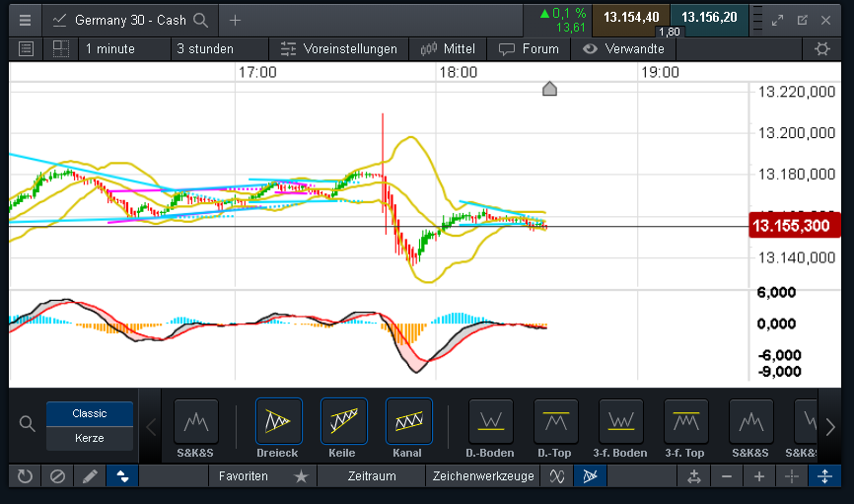Open chart settings gear icon

[x=821, y=48]
